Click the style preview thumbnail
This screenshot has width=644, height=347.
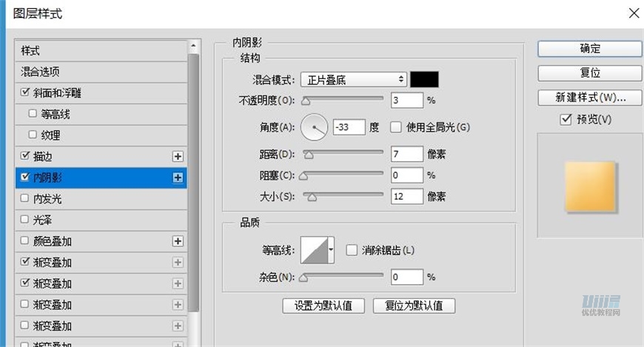(590, 186)
